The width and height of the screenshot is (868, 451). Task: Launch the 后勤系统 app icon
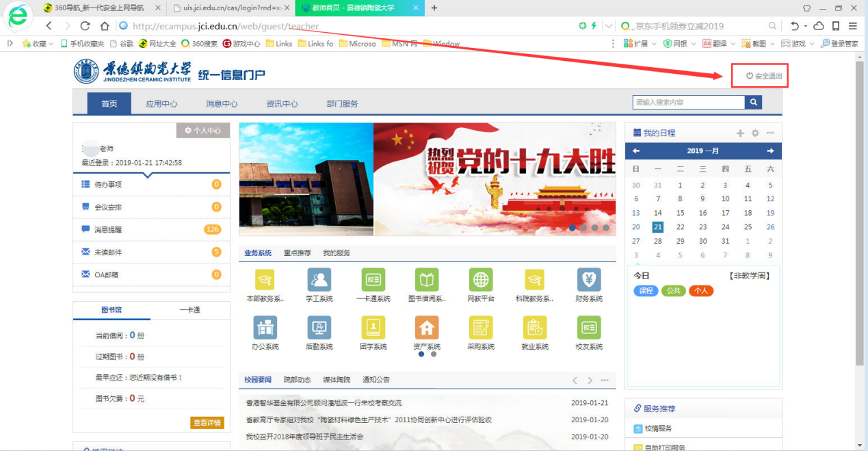click(319, 327)
